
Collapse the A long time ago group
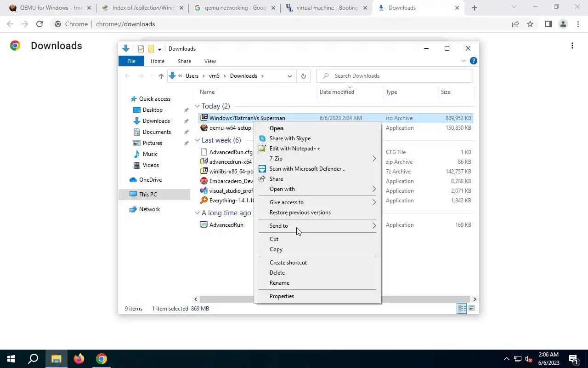coord(197,213)
